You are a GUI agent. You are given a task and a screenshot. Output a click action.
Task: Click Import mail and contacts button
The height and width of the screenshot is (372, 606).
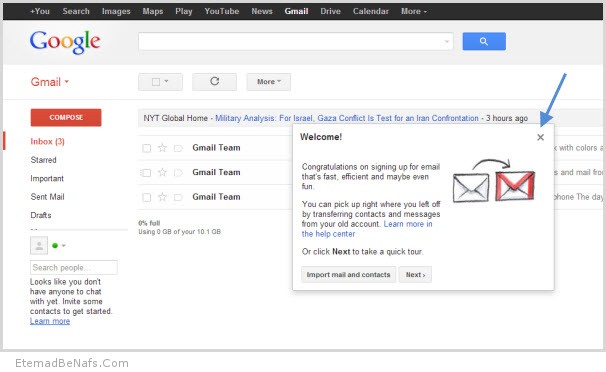[x=349, y=275]
